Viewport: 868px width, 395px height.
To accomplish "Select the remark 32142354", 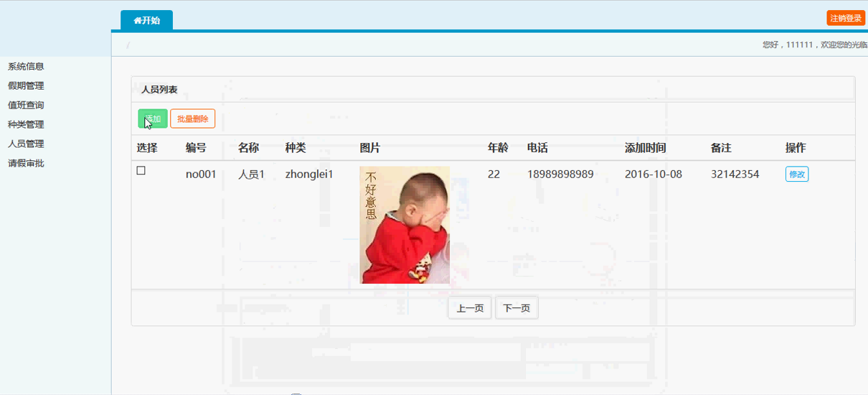I will [735, 174].
